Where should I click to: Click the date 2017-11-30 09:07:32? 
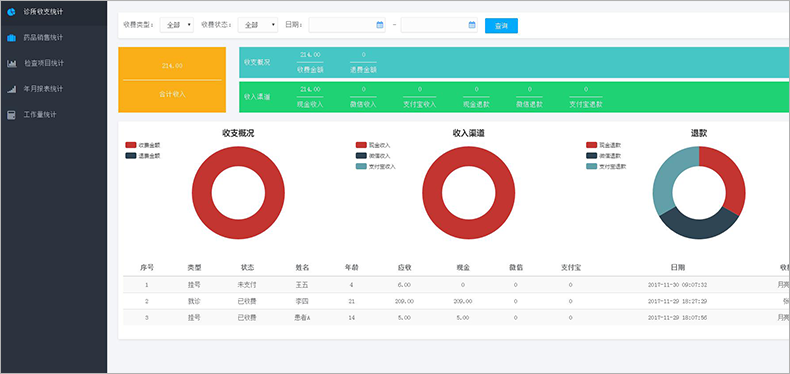tap(678, 285)
